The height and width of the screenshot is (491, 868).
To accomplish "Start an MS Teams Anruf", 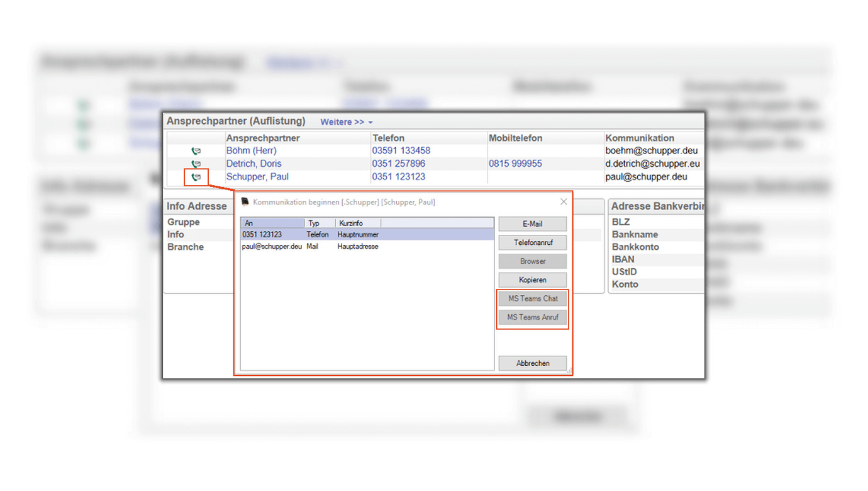I will 533,317.
